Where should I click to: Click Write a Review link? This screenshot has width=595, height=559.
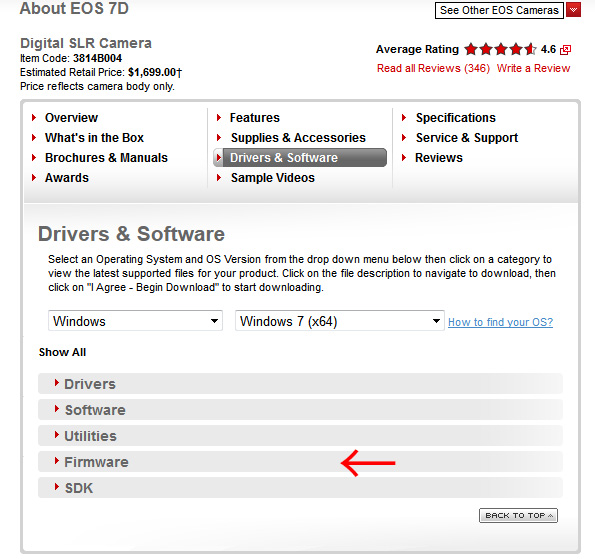[533, 68]
